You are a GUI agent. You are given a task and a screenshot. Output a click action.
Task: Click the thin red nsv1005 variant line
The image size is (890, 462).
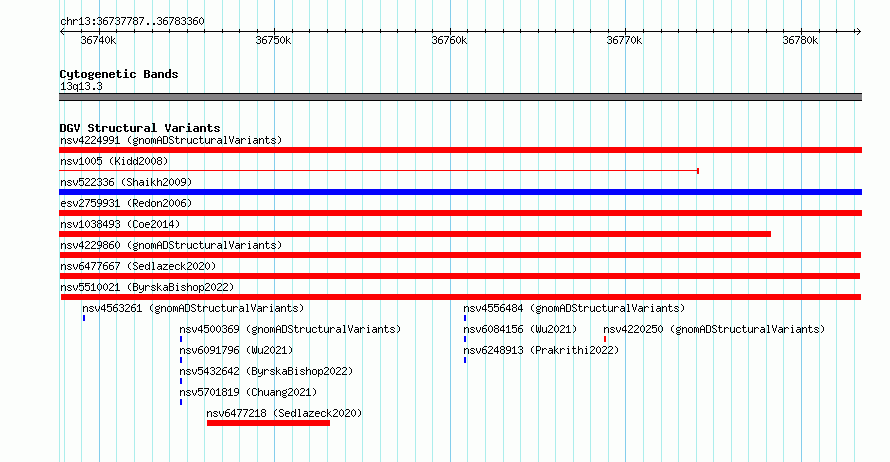[x=379, y=171]
